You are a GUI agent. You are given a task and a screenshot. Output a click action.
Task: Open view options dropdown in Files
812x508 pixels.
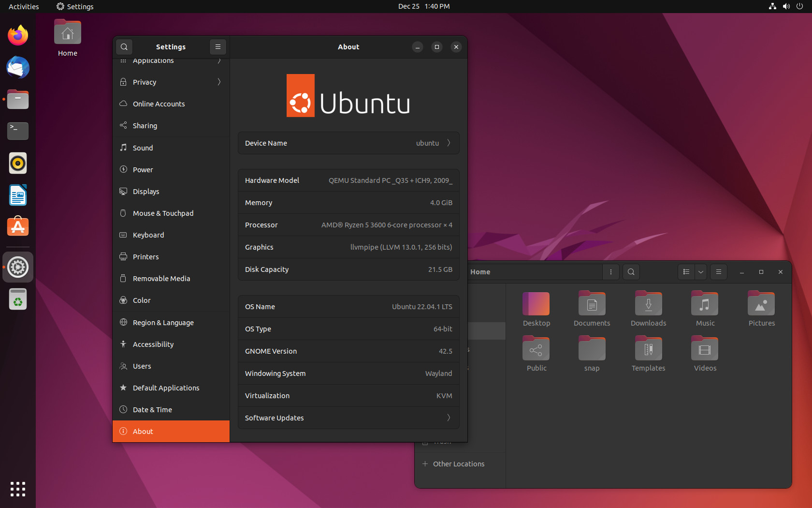(701, 272)
